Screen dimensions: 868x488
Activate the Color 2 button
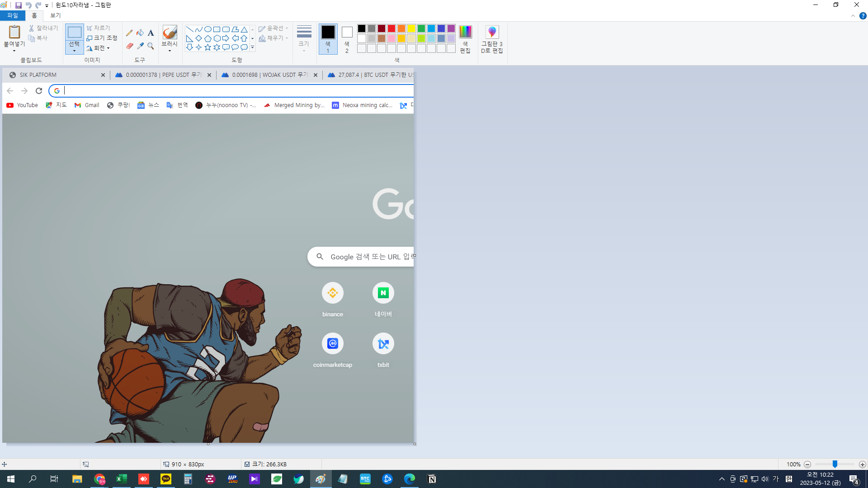347,39
